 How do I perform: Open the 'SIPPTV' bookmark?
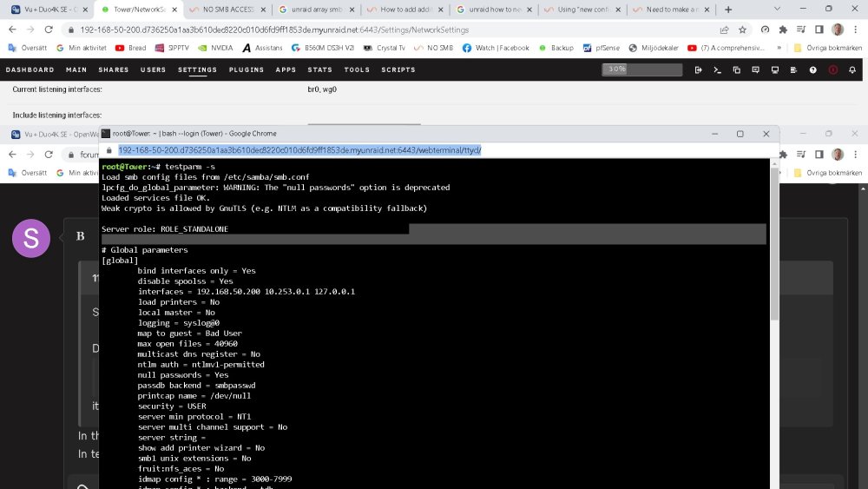coord(173,48)
